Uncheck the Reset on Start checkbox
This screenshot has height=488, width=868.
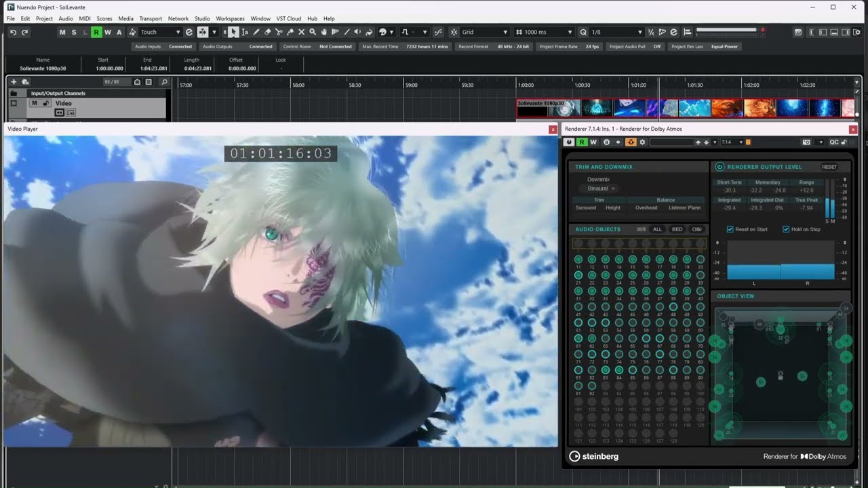coord(730,229)
